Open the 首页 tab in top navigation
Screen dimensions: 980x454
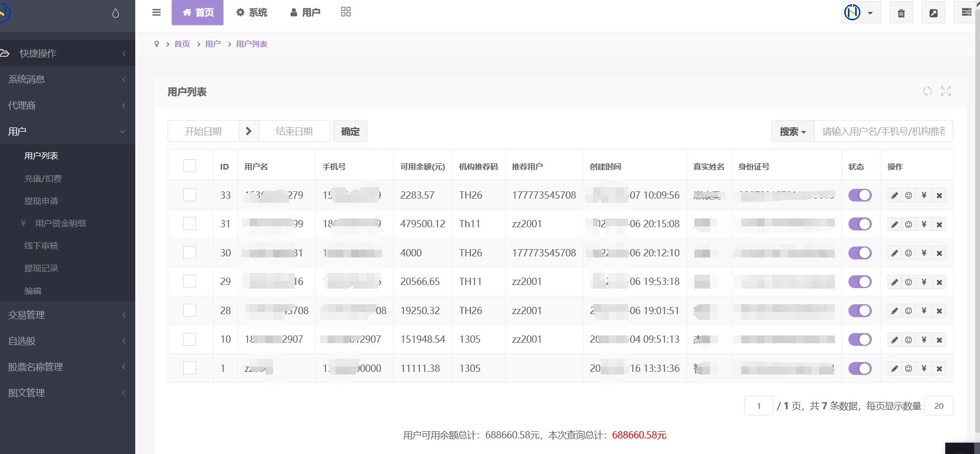pos(198,12)
